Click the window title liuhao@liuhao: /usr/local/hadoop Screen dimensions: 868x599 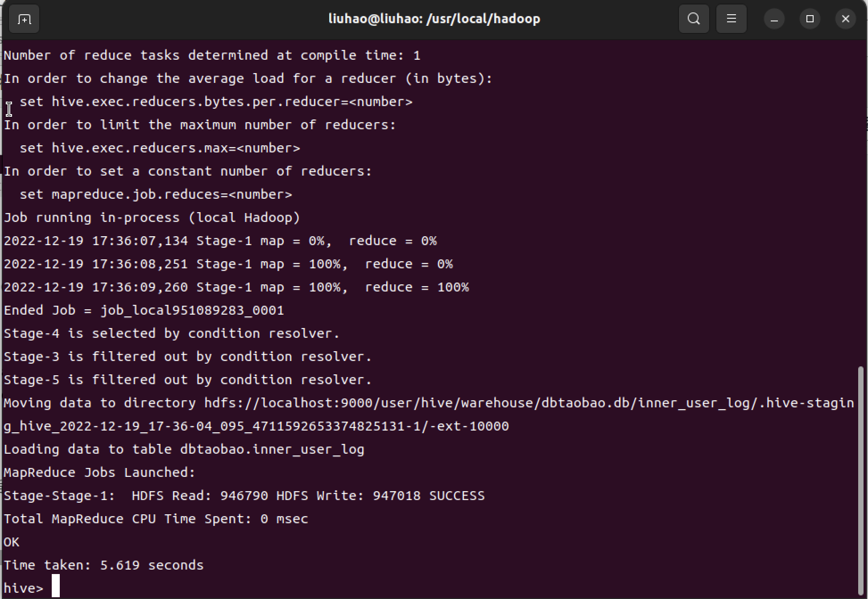tap(434, 19)
